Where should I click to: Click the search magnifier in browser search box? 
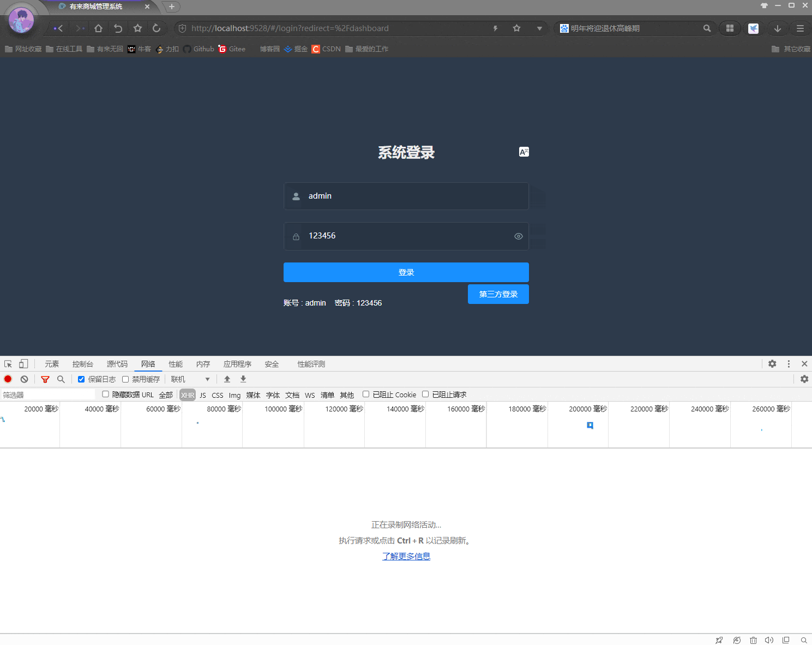pyautogui.click(x=707, y=28)
